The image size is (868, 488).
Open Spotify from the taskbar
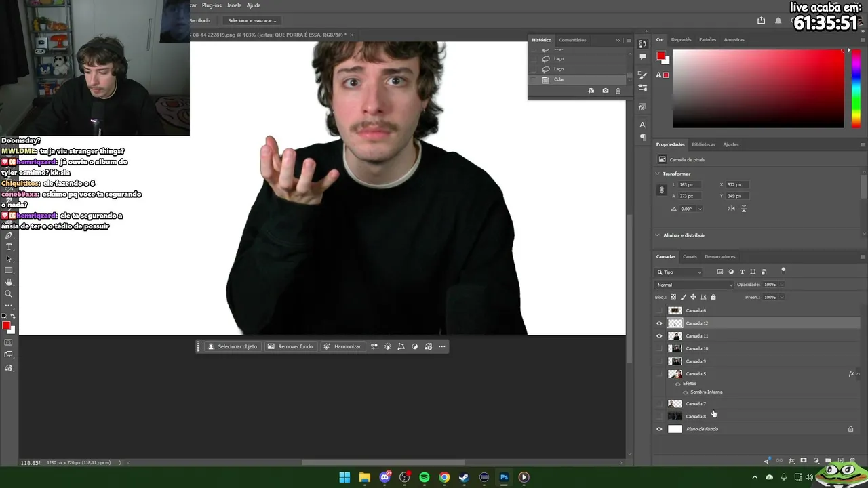point(425,477)
